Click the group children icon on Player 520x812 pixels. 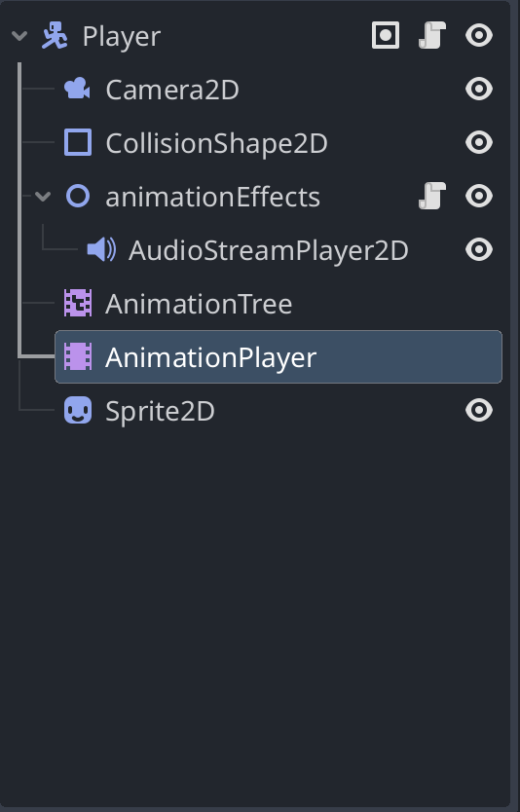point(386,35)
